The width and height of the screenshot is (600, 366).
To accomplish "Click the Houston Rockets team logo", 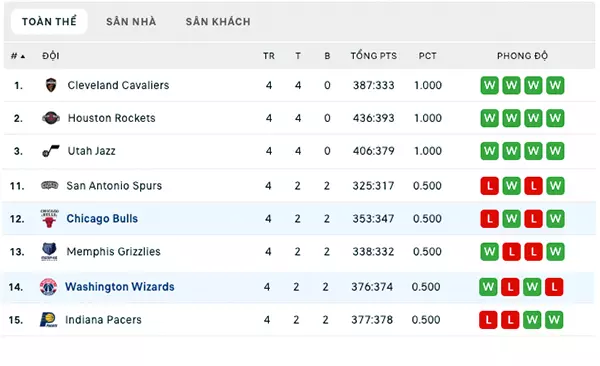I will 51,118.
